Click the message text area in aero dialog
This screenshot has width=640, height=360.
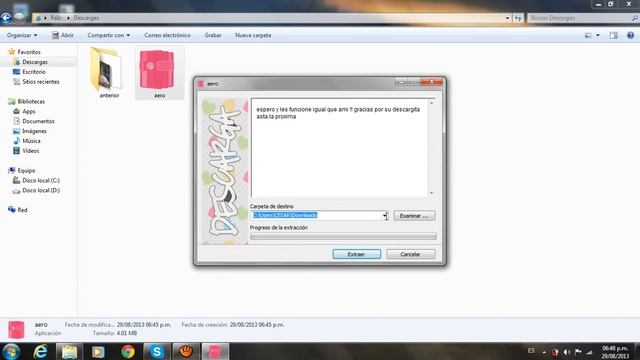pyautogui.click(x=340, y=148)
